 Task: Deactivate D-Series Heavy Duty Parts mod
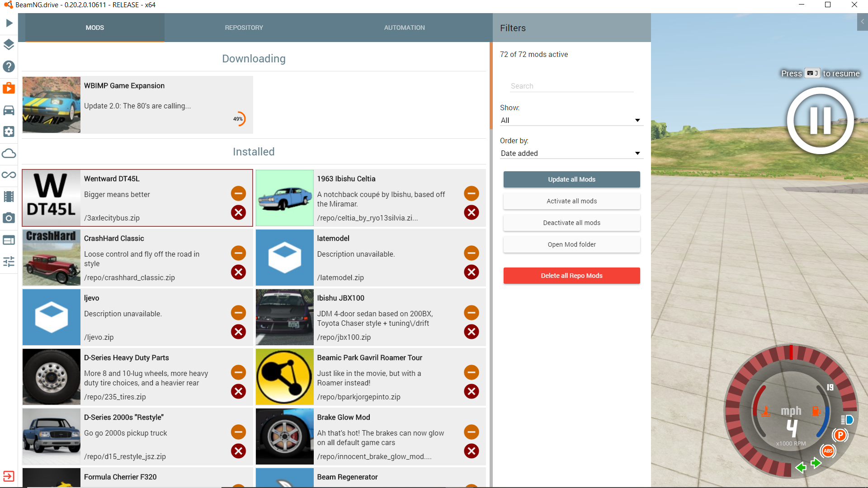point(238,372)
